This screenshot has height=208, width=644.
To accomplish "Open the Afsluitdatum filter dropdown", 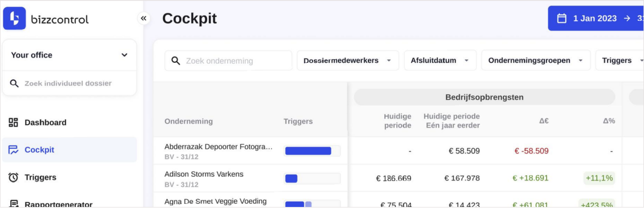I will click(439, 61).
